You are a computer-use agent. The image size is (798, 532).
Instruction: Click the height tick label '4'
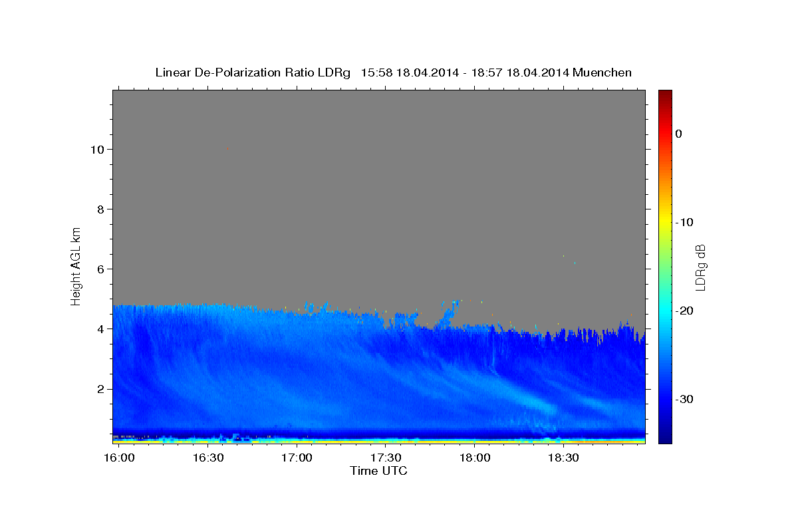click(x=100, y=329)
